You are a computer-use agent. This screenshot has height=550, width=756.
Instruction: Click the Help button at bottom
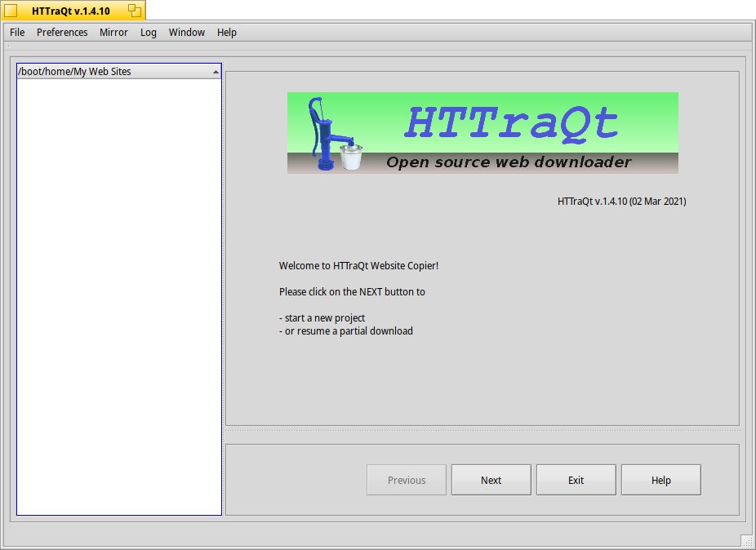coord(660,480)
